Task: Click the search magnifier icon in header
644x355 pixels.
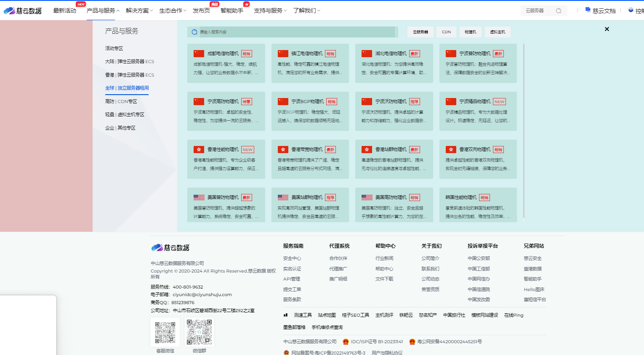Action: [x=559, y=11]
